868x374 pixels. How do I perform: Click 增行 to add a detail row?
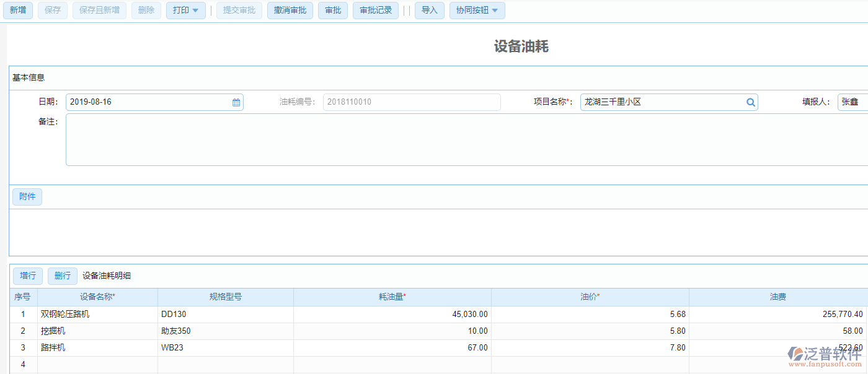point(27,276)
